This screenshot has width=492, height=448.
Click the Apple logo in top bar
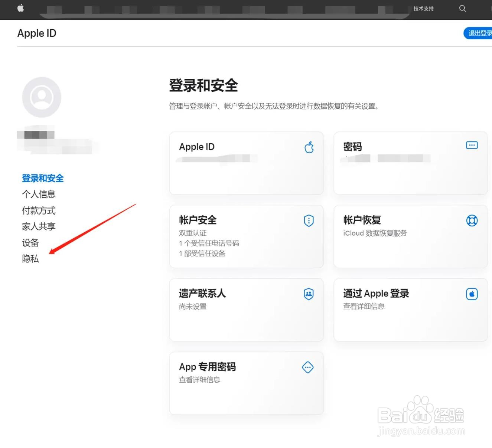(21, 8)
